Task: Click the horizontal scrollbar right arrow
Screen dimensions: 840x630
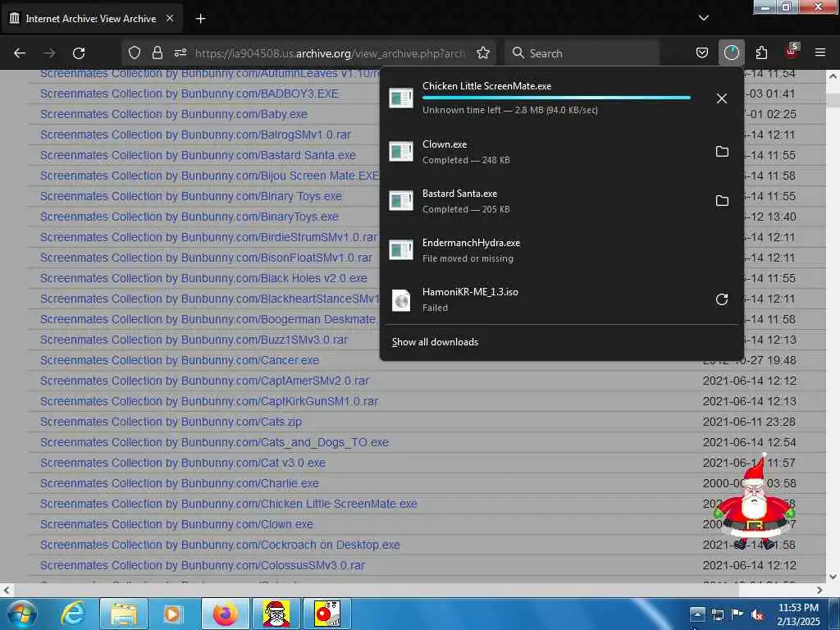Action: (x=819, y=590)
